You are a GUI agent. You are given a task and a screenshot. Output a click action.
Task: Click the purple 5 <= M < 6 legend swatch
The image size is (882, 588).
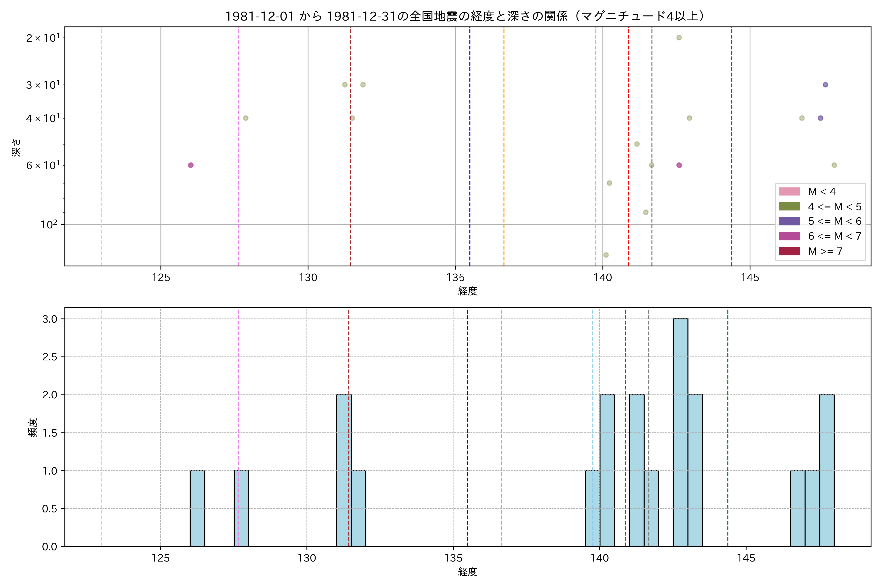pyautogui.click(x=789, y=221)
